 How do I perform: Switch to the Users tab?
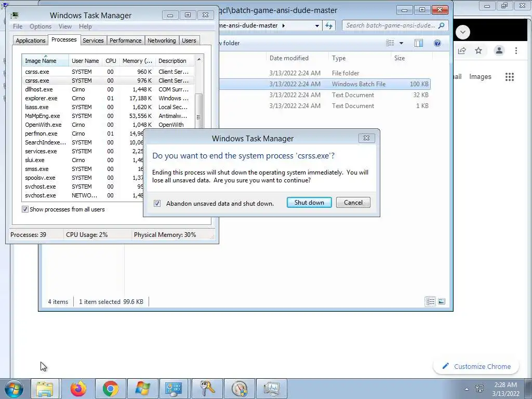pos(189,41)
